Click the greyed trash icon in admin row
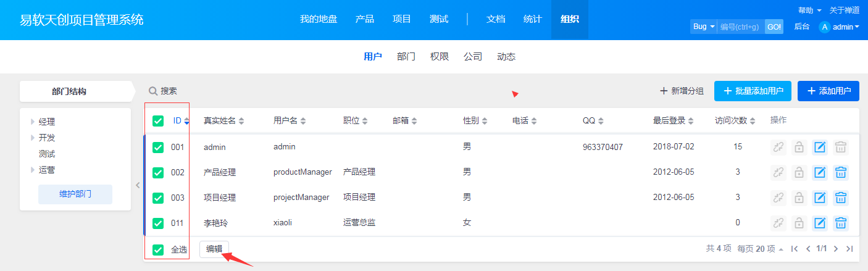Image resolution: width=868 pixels, height=271 pixels. 840,147
